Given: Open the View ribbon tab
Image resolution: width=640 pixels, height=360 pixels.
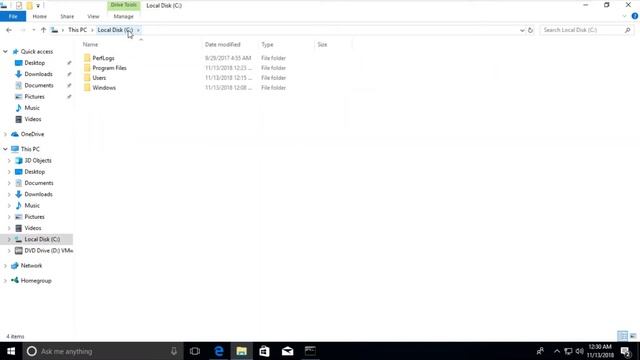Looking at the screenshot, I should coord(93,16).
